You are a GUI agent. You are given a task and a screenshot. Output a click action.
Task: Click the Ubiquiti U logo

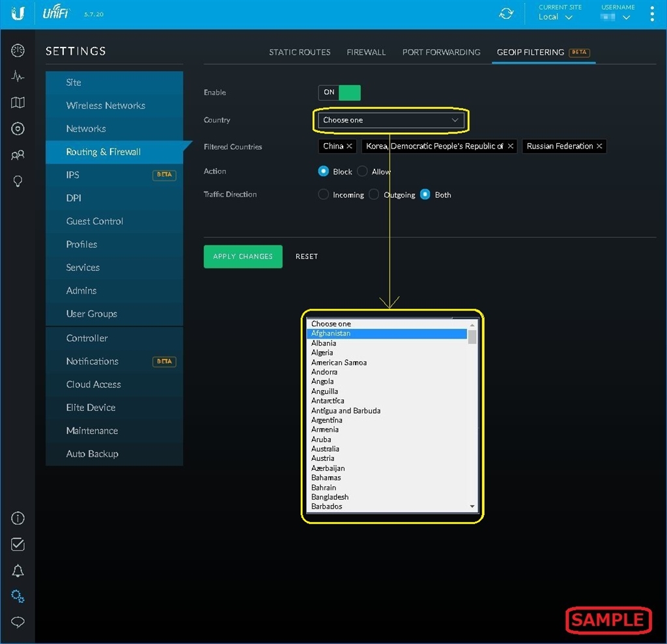18,14
